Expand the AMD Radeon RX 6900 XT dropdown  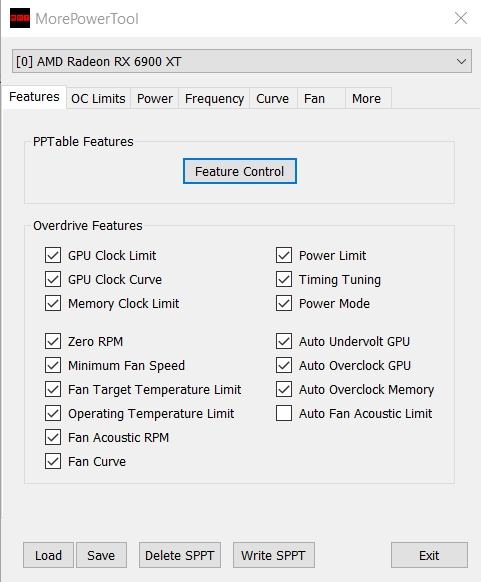point(242,61)
